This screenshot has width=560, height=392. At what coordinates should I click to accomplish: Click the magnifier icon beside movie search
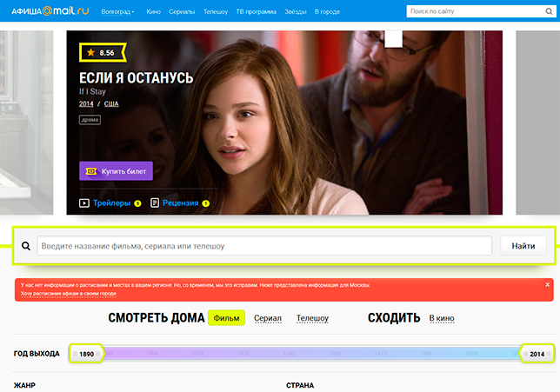(x=26, y=246)
